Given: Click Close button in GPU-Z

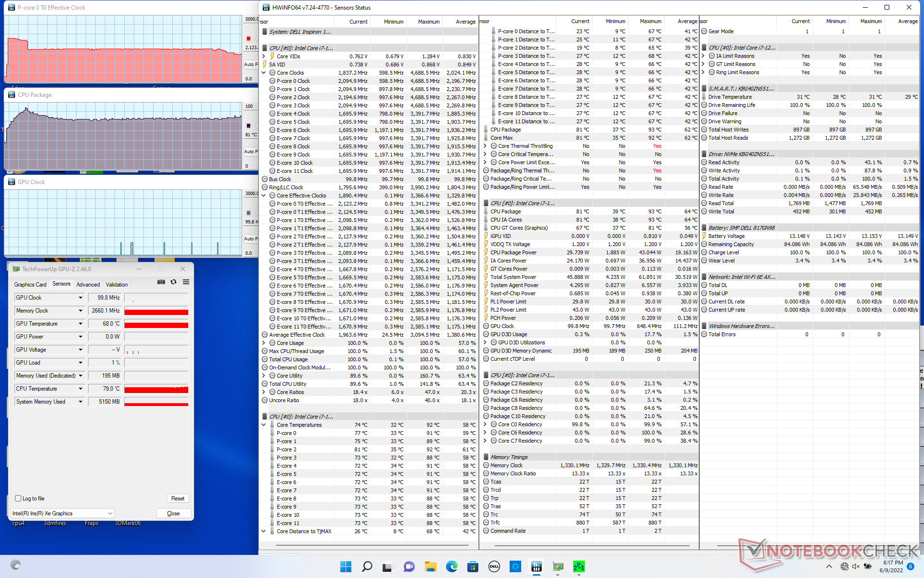Looking at the screenshot, I should click(x=173, y=513).
